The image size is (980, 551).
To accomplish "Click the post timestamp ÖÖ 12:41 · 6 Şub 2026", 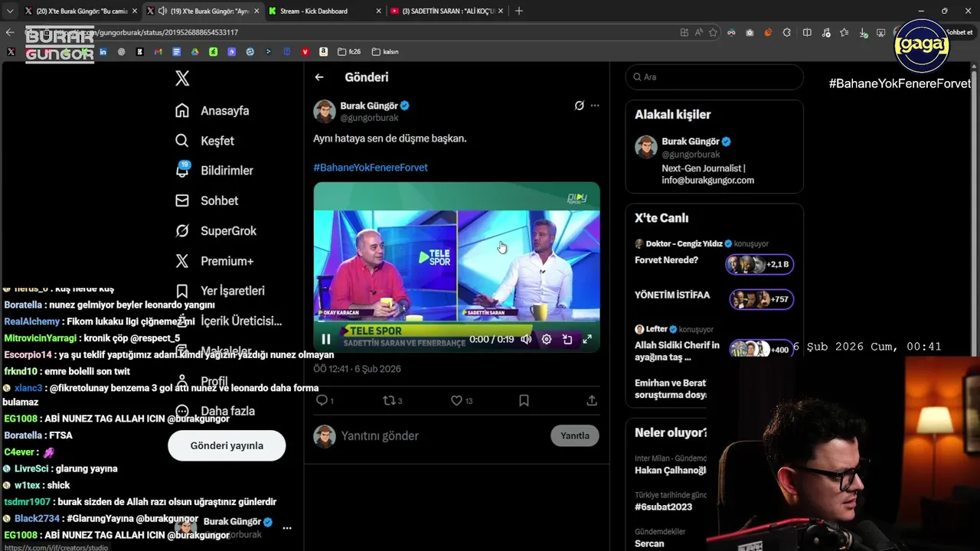I will [x=357, y=369].
